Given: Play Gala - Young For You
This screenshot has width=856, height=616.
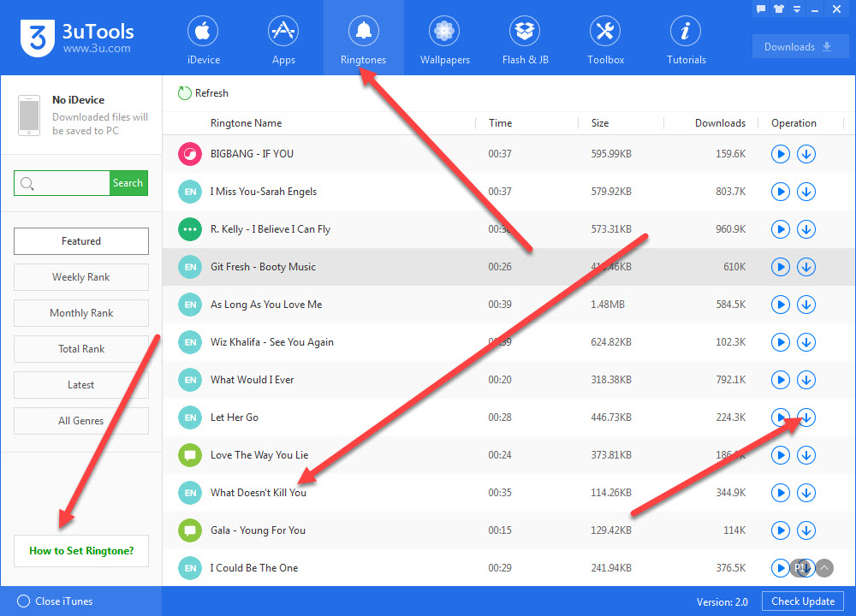Looking at the screenshot, I should click(781, 531).
